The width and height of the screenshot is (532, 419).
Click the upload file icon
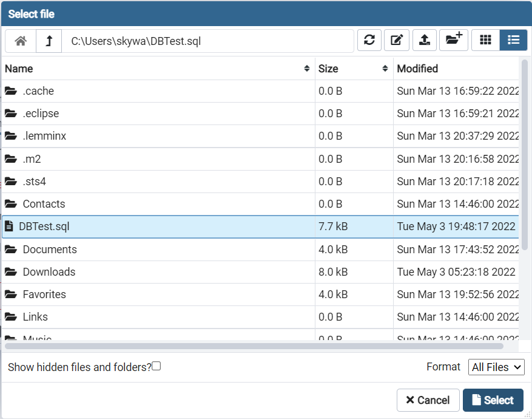425,40
